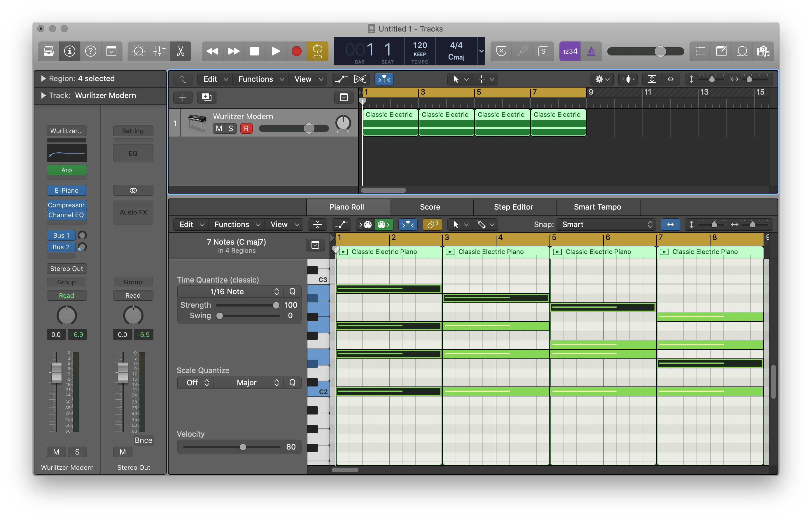
Task: Open the Note Pad icon
Action: tap(721, 51)
